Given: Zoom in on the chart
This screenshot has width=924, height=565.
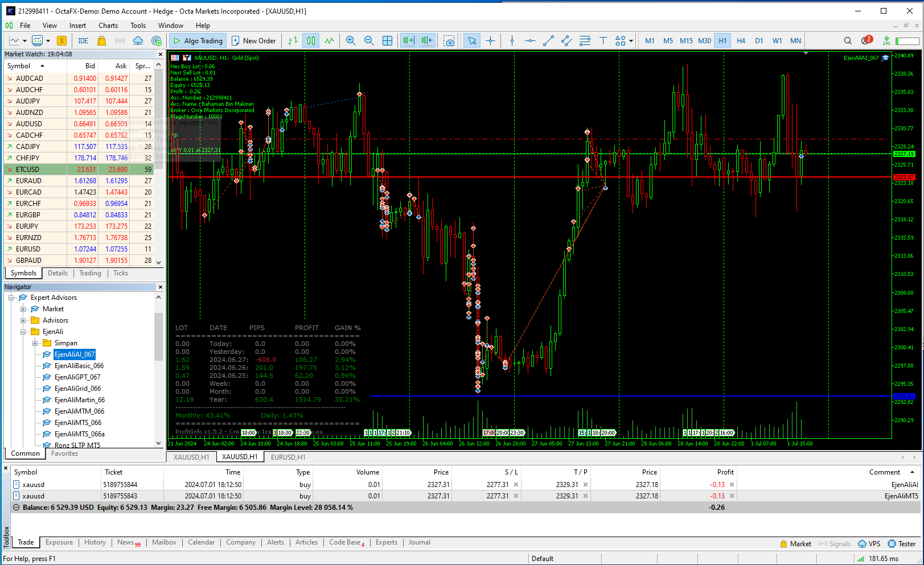Looking at the screenshot, I should [x=351, y=40].
